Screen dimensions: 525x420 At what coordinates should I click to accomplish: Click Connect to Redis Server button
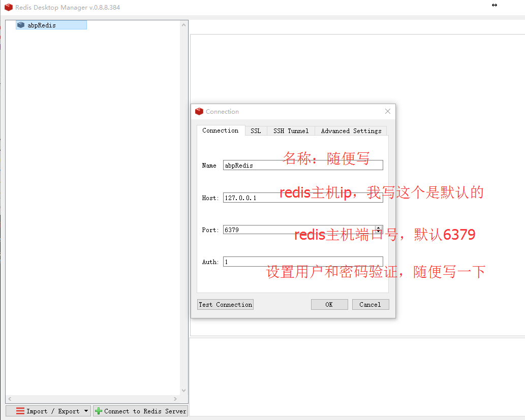pyautogui.click(x=141, y=411)
